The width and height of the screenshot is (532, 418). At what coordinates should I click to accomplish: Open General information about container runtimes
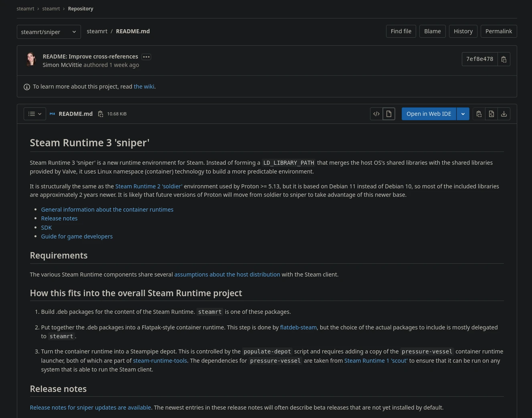[107, 210]
